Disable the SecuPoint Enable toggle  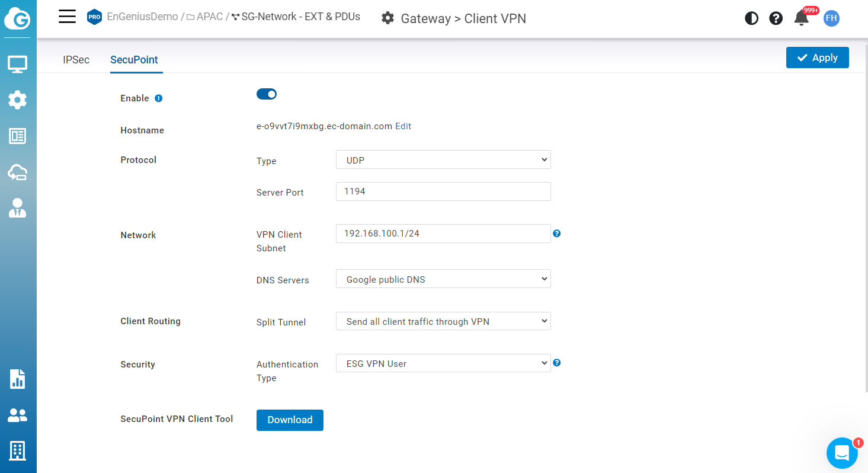pyautogui.click(x=267, y=94)
